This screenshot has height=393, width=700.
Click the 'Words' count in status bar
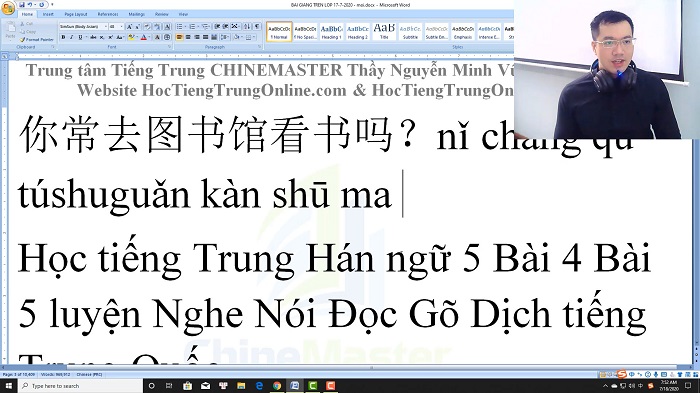click(x=56, y=374)
